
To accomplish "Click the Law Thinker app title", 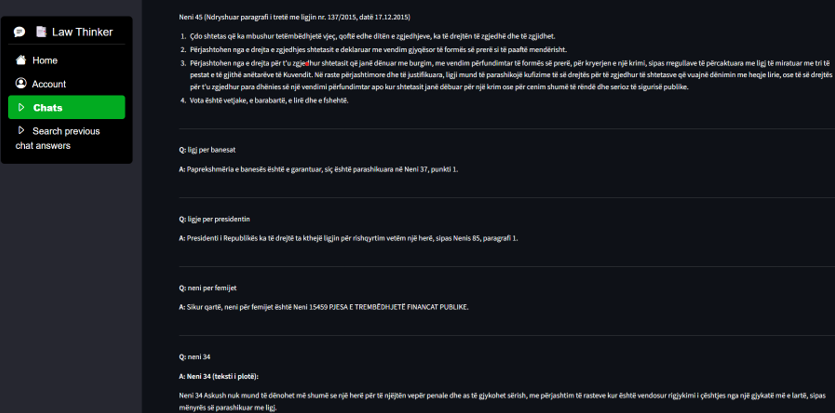I will (x=81, y=32).
